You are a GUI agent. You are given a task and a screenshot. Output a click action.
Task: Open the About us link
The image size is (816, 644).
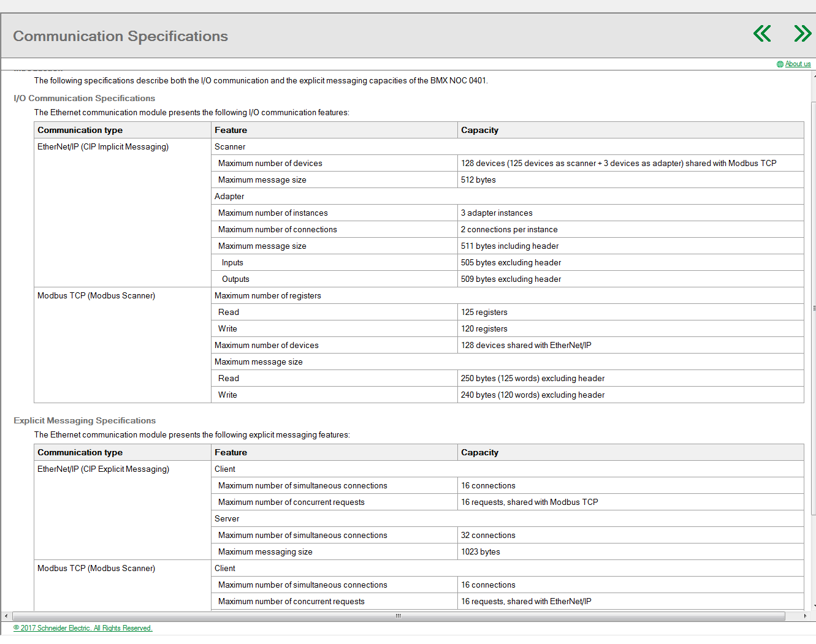pos(798,64)
